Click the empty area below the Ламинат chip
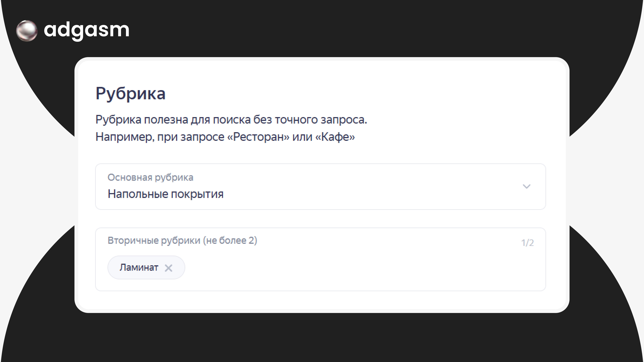 coord(146,285)
